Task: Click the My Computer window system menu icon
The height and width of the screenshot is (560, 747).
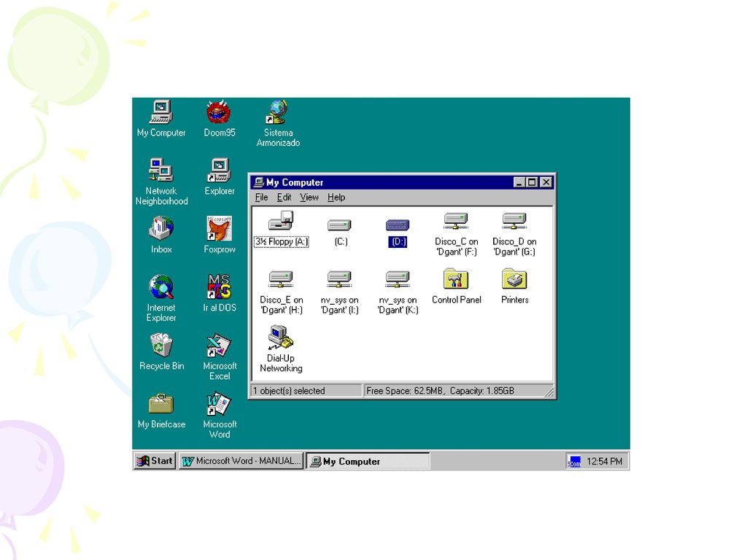Action: [259, 182]
